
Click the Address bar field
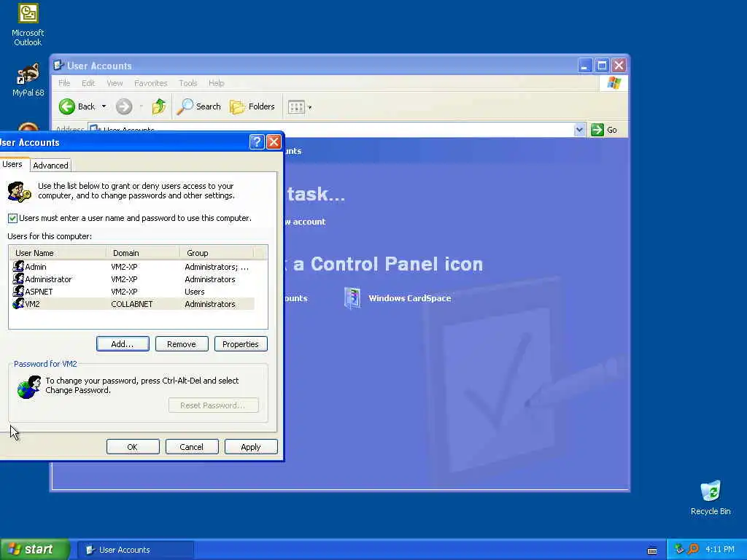(330, 130)
